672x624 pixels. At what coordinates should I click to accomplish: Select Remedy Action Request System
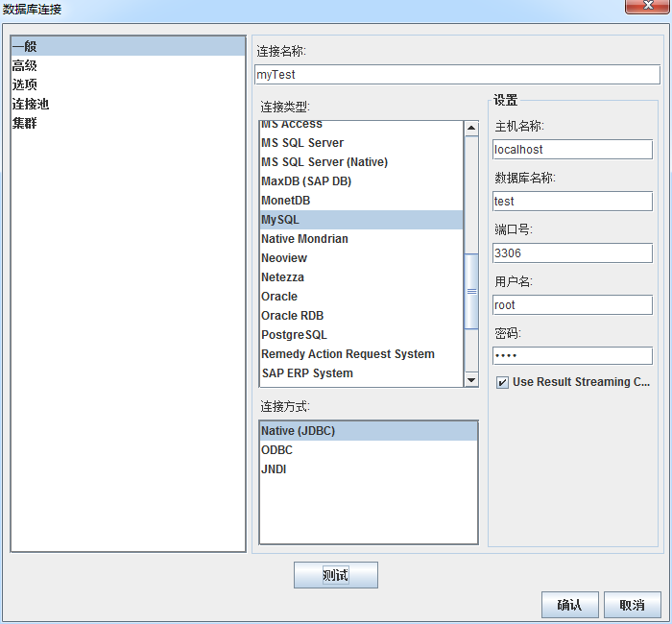(x=361, y=354)
